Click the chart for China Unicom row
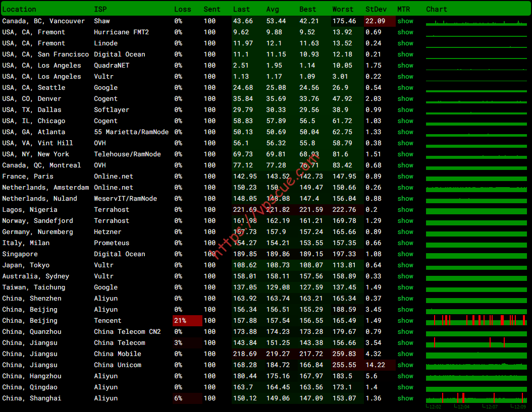 click(x=476, y=365)
